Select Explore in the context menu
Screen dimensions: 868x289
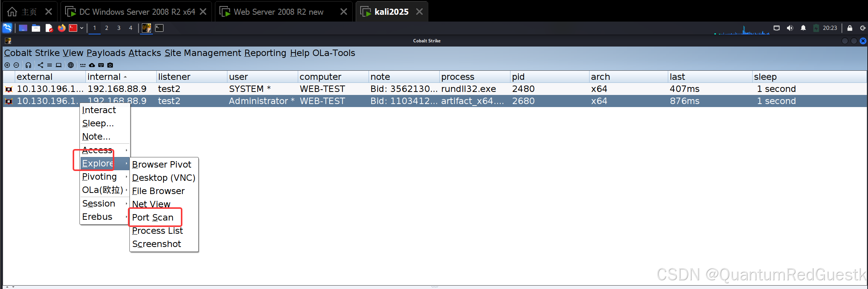(105, 163)
